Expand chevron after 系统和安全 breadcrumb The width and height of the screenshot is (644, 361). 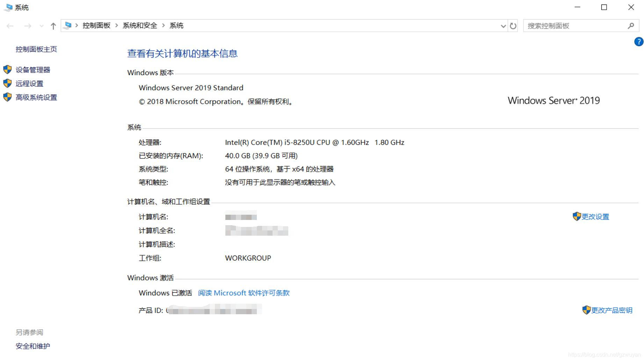coord(163,25)
